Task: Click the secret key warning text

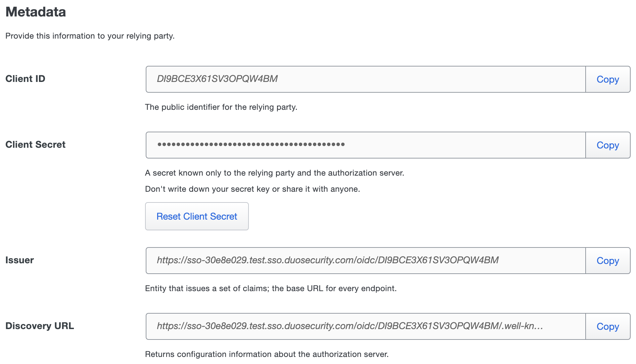Action: point(252,189)
